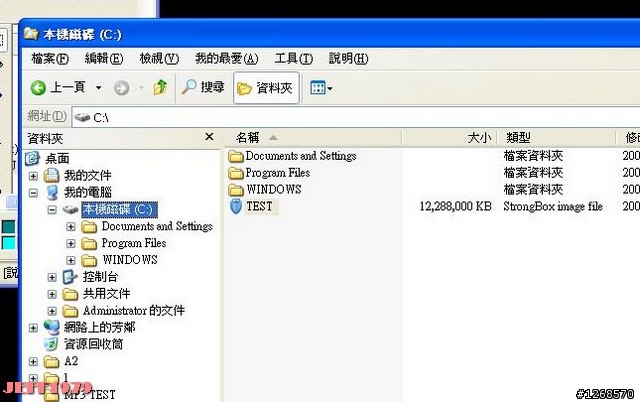640x402 pixels.
Task: Expand Documents and Settings in the tree
Action: click(x=71, y=227)
